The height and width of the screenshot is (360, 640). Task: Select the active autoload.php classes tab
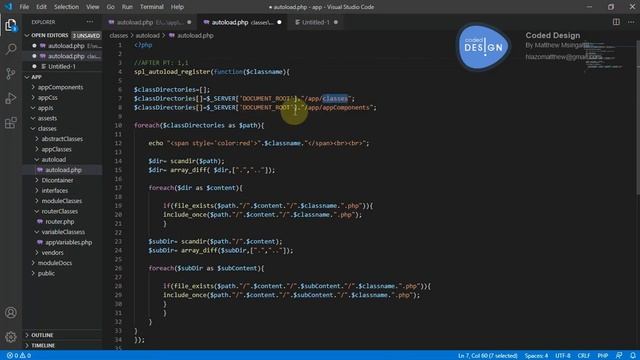[x=243, y=22]
